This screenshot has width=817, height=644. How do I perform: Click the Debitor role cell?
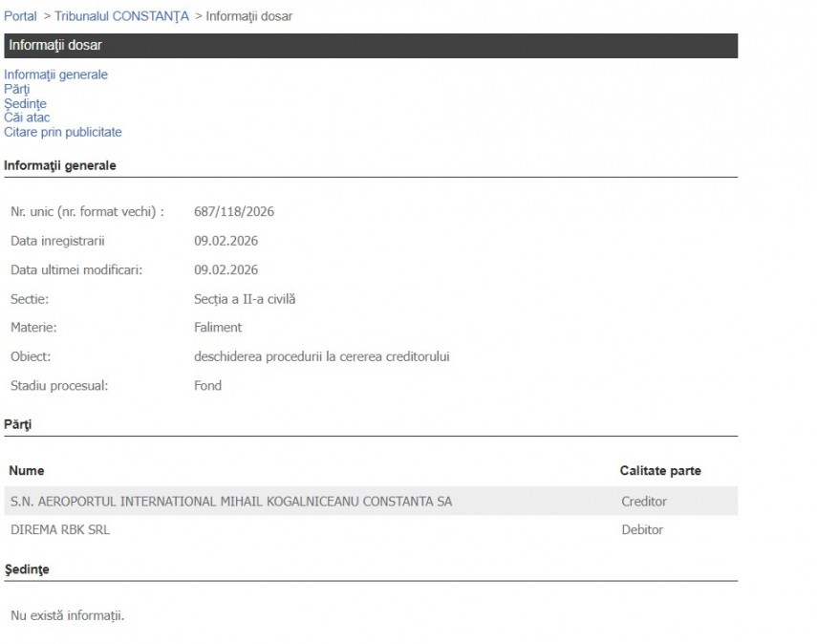(x=641, y=529)
